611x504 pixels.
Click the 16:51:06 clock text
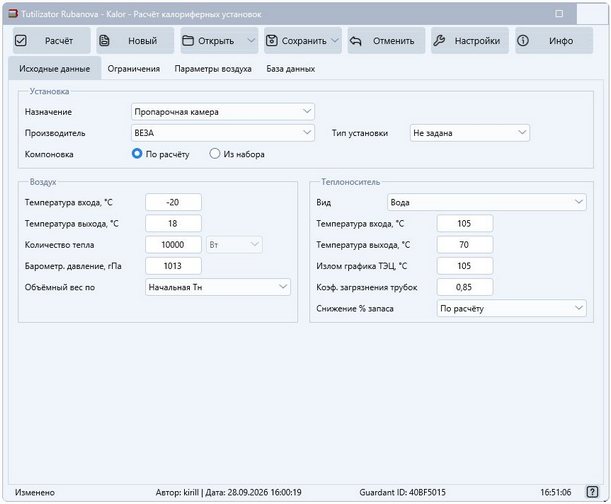(556, 492)
